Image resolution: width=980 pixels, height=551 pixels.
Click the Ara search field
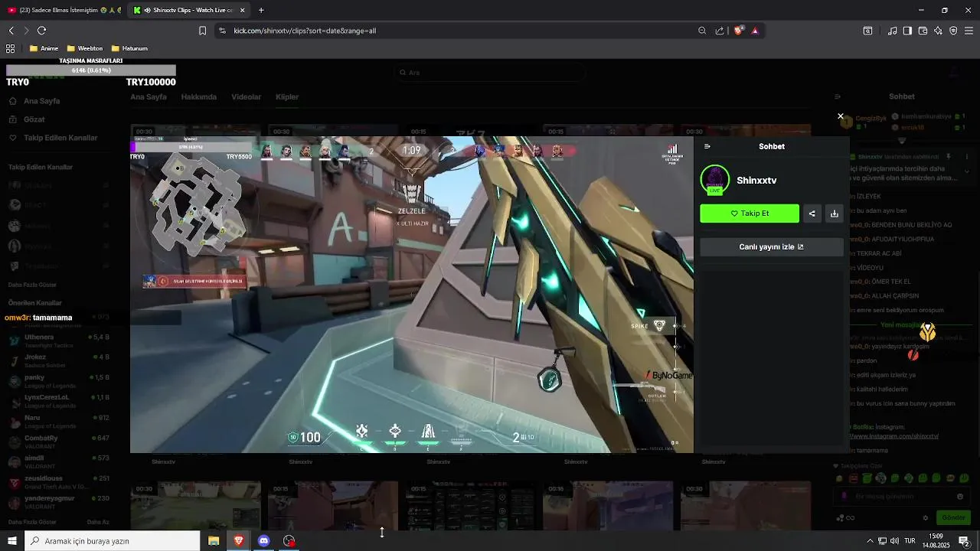tap(490, 73)
